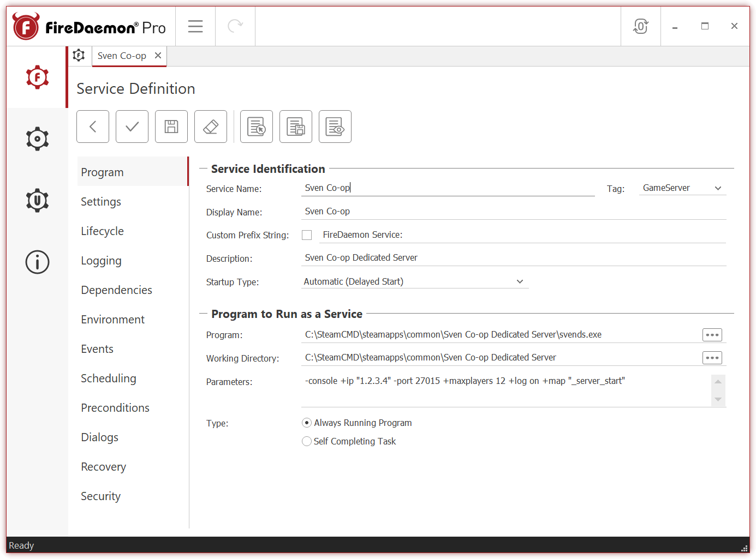Click the Display Name field
This screenshot has height=559, width=756.
coord(514,211)
